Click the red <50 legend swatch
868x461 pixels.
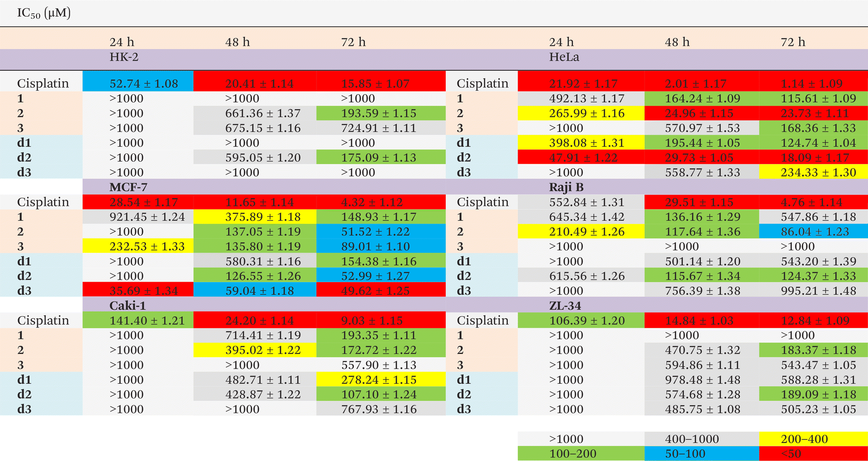814,453
